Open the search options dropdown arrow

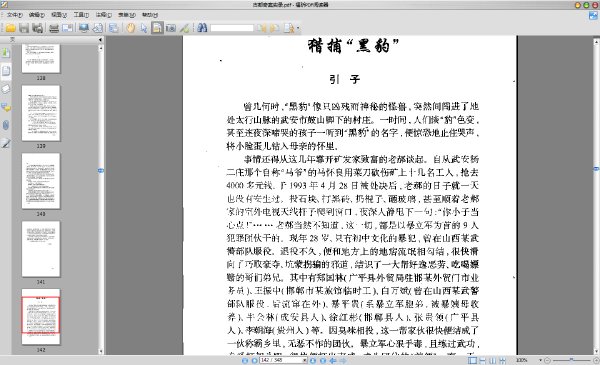298,28
